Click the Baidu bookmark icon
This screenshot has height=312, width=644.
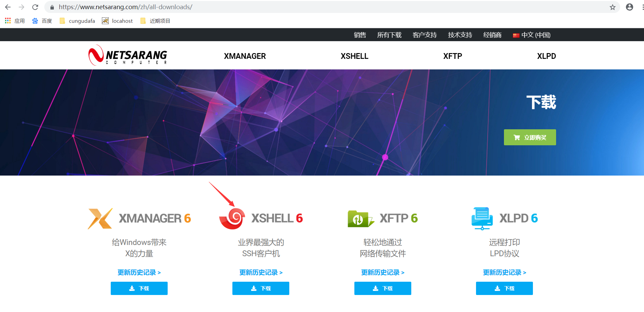[35, 20]
